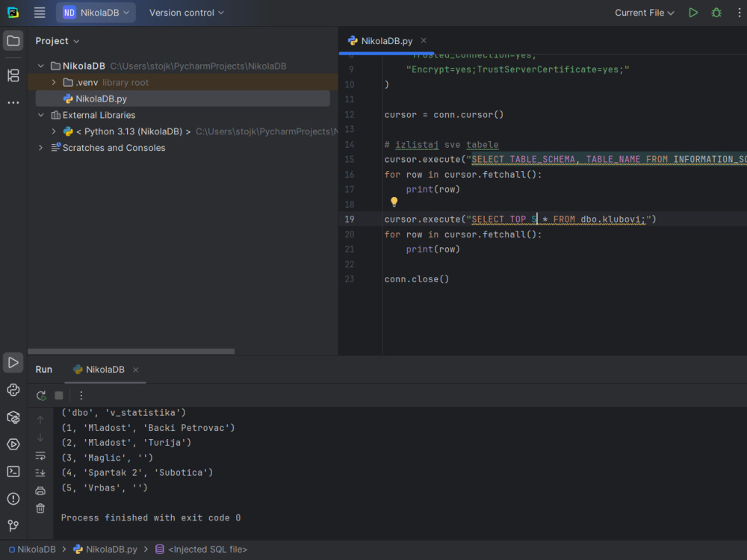747x560 pixels.
Task: Click the down the stack trace arrow
Action: click(x=40, y=438)
